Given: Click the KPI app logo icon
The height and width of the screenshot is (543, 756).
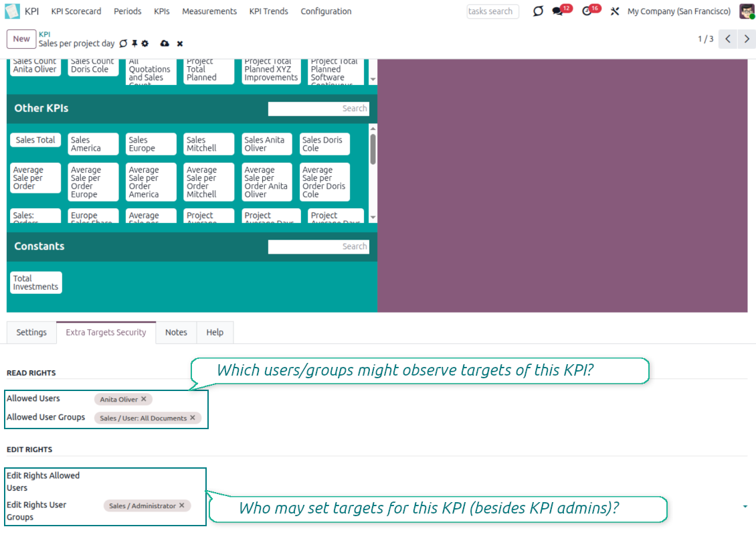Looking at the screenshot, I should coord(12,11).
